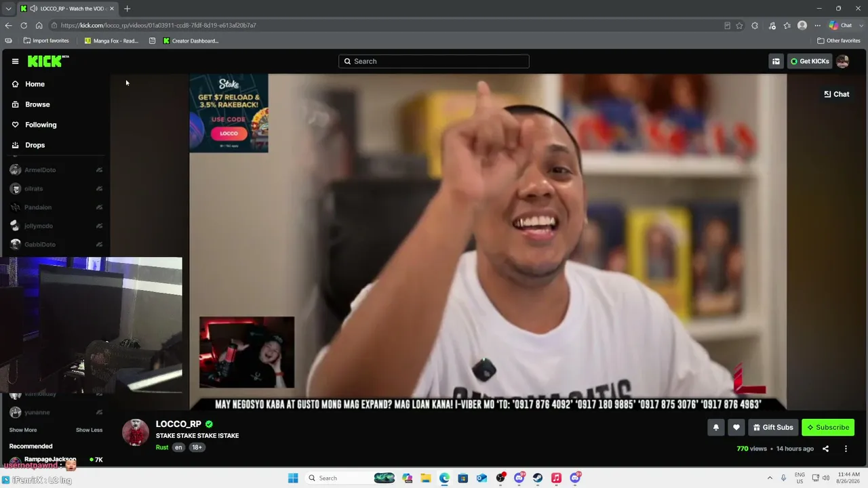The height and width of the screenshot is (488, 868).
Task: Open Manga Fox bookmark
Action: click(x=111, y=41)
